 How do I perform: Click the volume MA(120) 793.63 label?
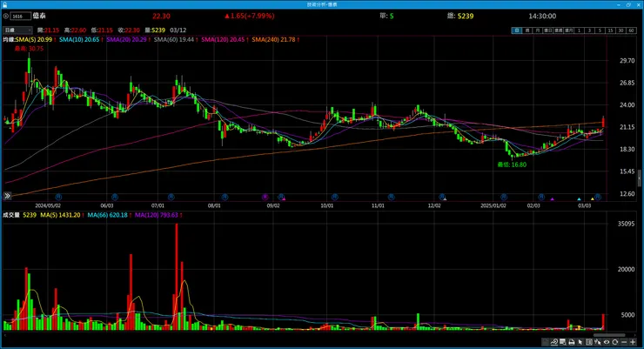[158, 215]
